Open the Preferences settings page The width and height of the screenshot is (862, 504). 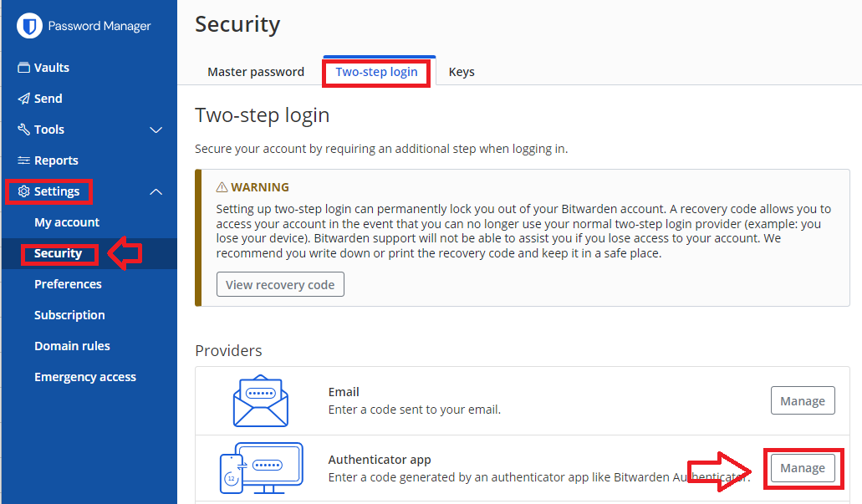pyautogui.click(x=68, y=284)
